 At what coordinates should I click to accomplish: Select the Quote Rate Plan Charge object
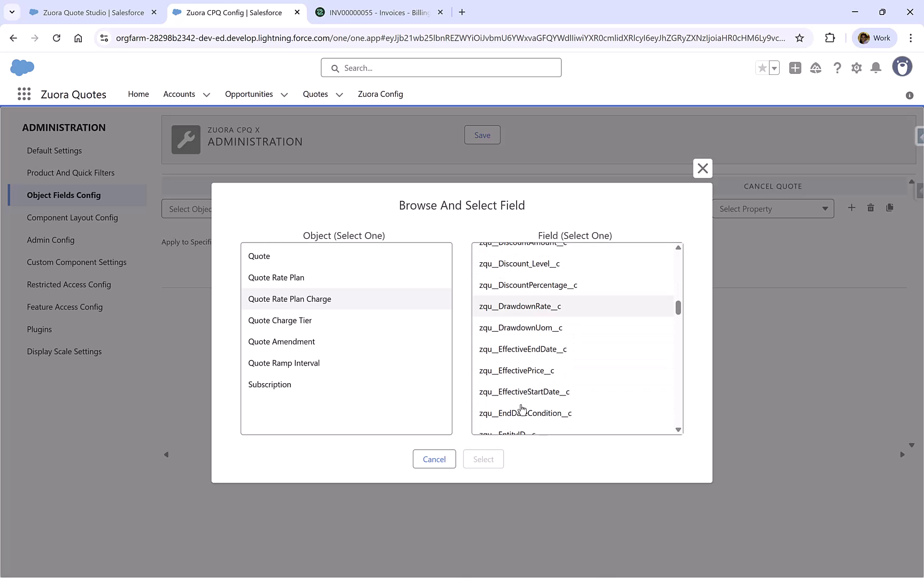pyautogui.click(x=290, y=299)
